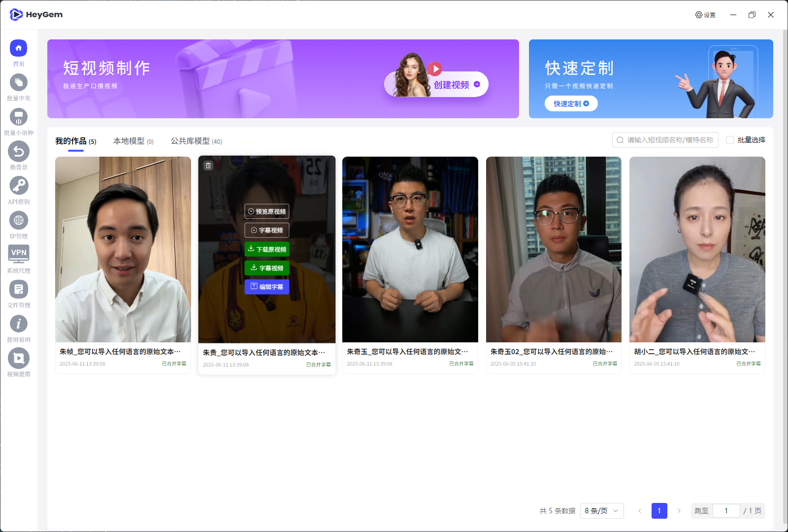The image size is (788, 532).
Task: Click 已合并字幕 label on 胡小二 card
Action: pyautogui.click(x=749, y=364)
